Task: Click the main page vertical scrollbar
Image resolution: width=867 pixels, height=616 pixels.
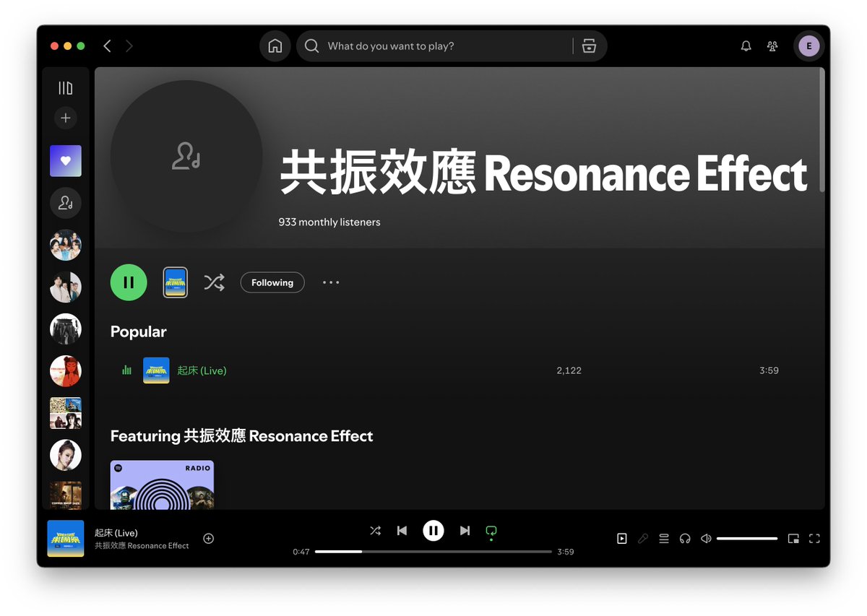Action: pyautogui.click(x=821, y=130)
